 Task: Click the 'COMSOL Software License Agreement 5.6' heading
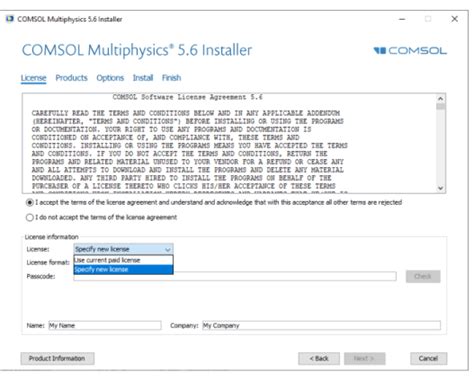[187, 97]
